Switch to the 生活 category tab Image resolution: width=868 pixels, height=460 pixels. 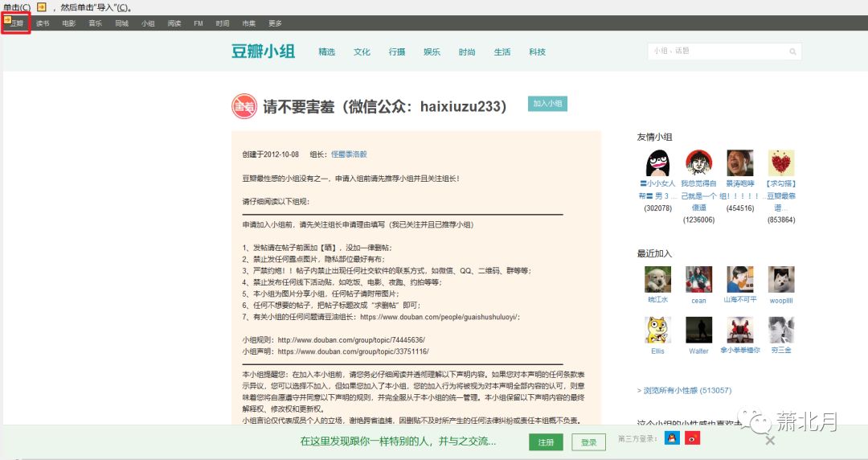tap(502, 51)
